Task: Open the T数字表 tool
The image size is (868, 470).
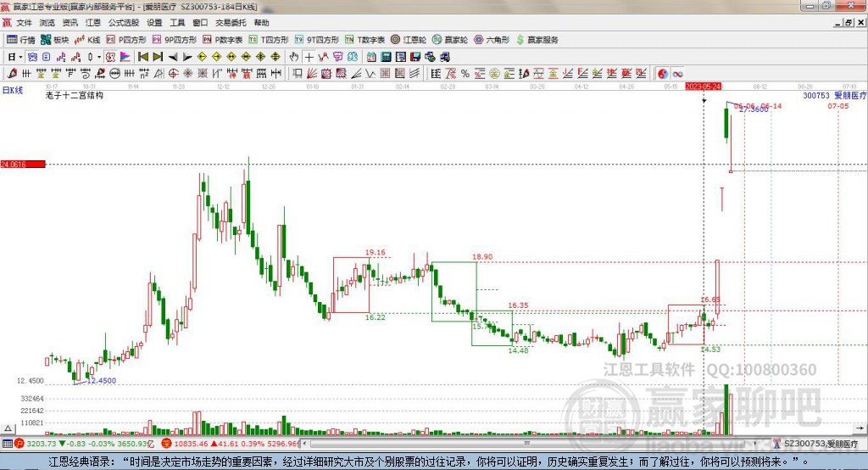Action: tap(364, 40)
